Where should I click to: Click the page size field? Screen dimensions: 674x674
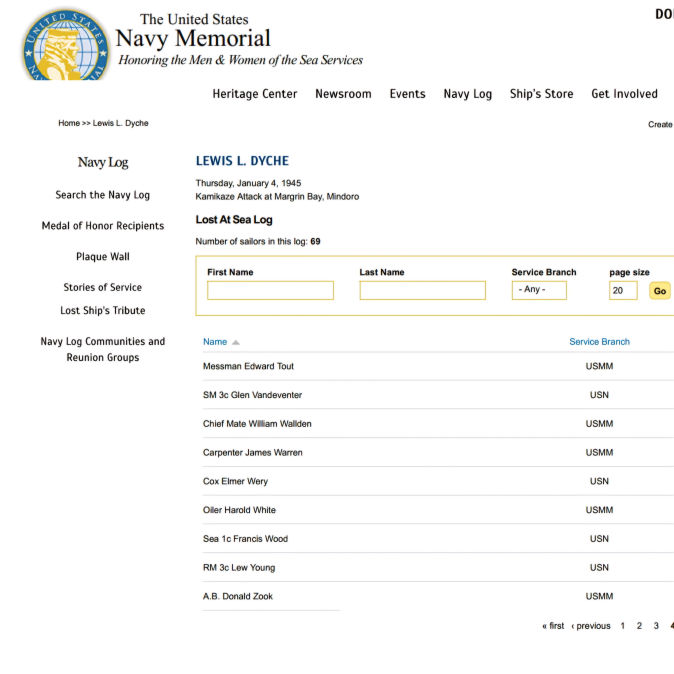[623, 291]
